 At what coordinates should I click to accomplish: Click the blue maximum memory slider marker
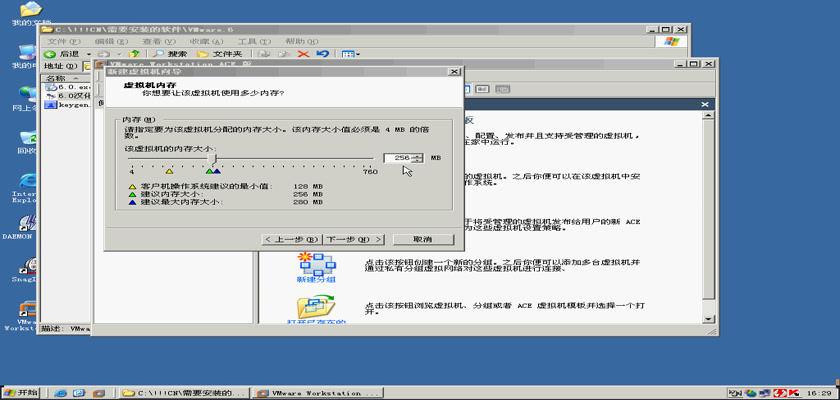coord(216,171)
